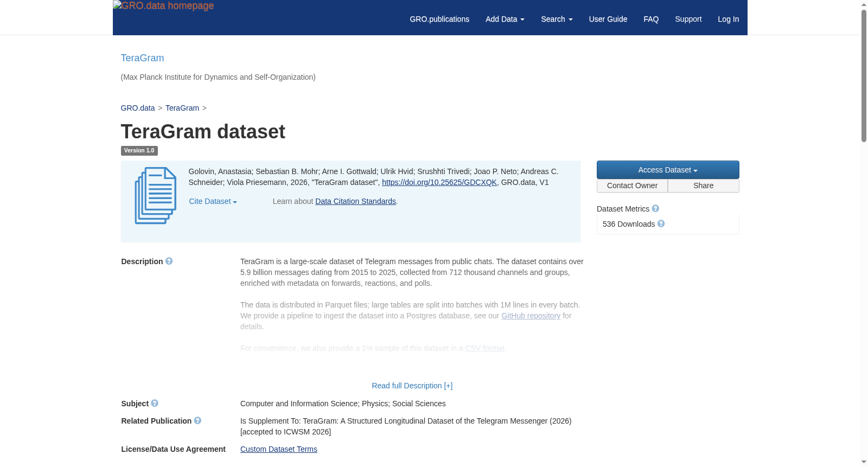Viewport: 868px width, 467px height.
Task: Click the Share button
Action: (704, 185)
